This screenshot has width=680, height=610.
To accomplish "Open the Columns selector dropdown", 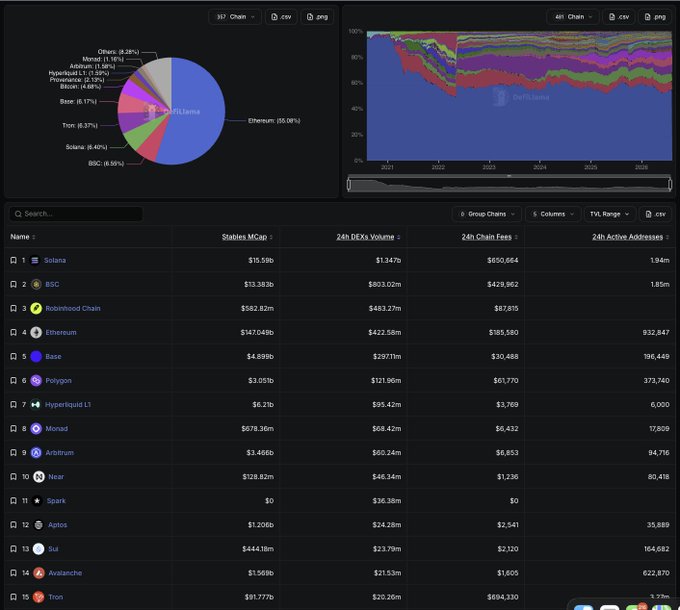I will coord(553,214).
